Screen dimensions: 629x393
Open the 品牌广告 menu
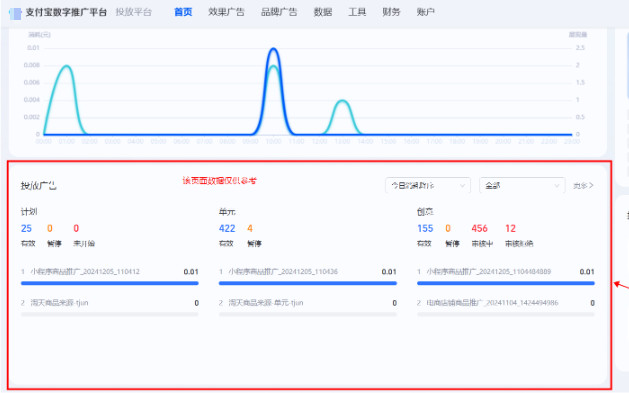coord(279,12)
